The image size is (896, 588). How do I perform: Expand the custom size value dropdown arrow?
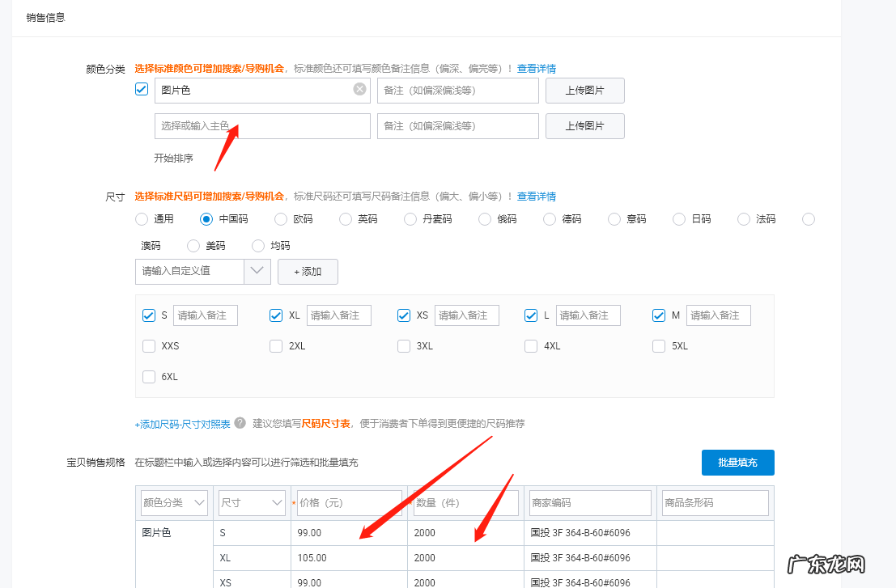(x=257, y=271)
